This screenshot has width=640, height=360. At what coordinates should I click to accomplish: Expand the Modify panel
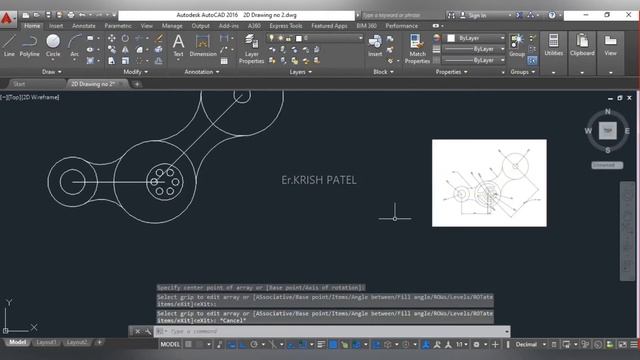tap(136, 72)
